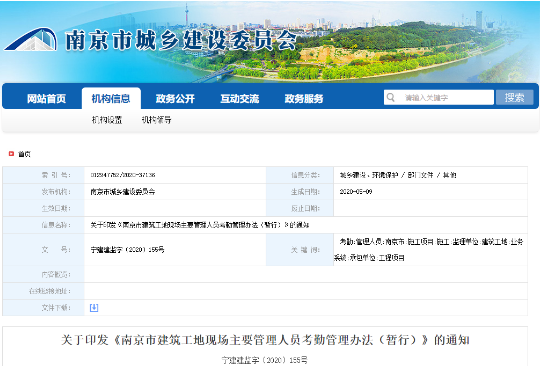
Task: Click the large article heading 关于印发《南京市建筑工地
Action: [x=265, y=340]
